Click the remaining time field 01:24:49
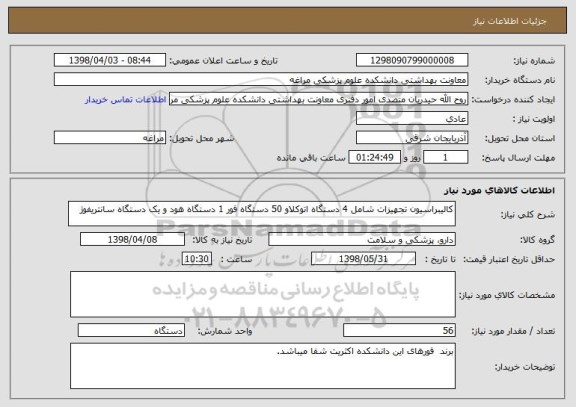The height and width of the screenshot is (407, 576). pos(374,157)
